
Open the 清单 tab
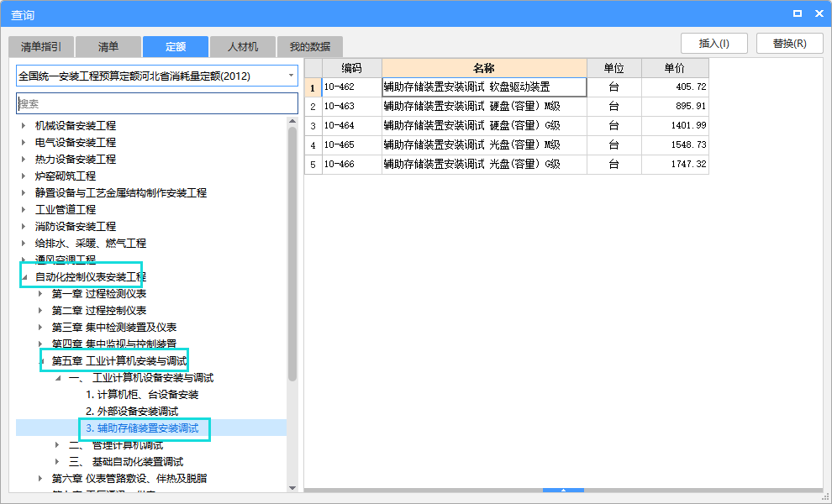108,47
